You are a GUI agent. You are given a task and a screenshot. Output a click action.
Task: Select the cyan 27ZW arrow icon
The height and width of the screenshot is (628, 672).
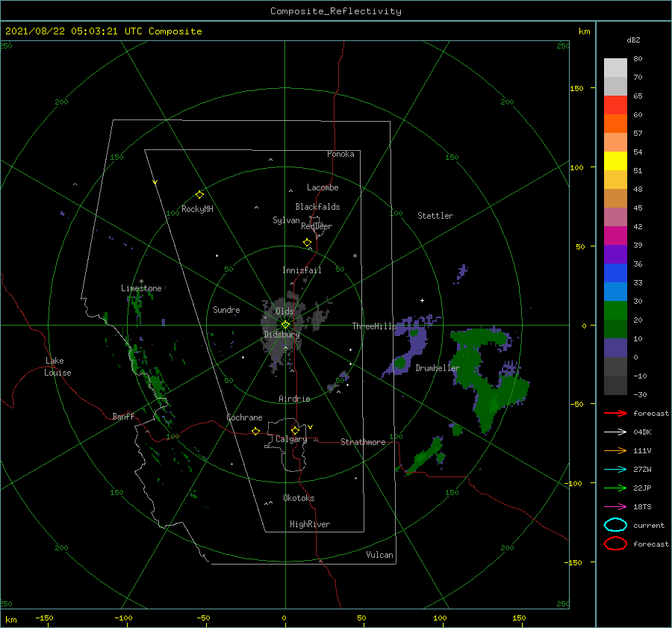coord(615,470)
